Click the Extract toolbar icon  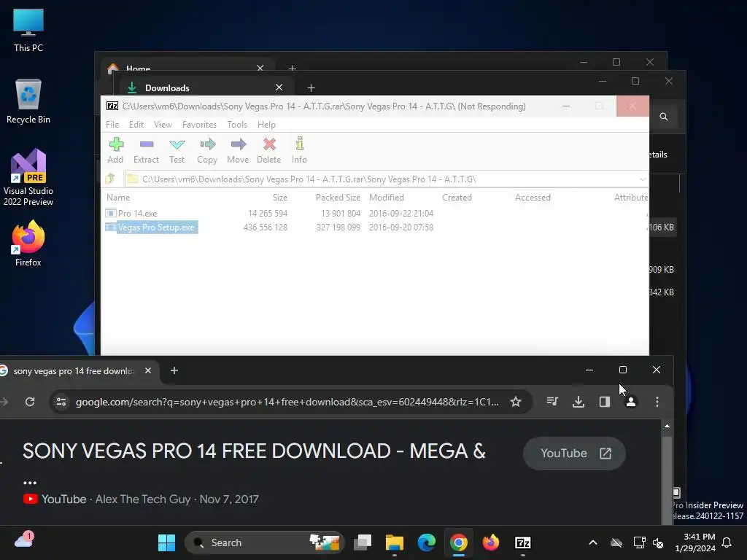[146, 150]
